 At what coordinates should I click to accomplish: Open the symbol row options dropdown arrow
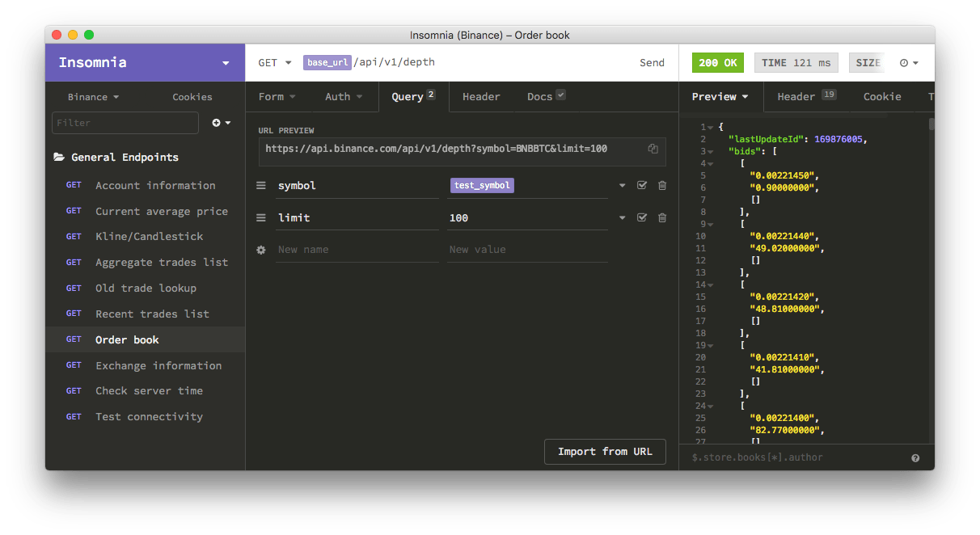622,185
